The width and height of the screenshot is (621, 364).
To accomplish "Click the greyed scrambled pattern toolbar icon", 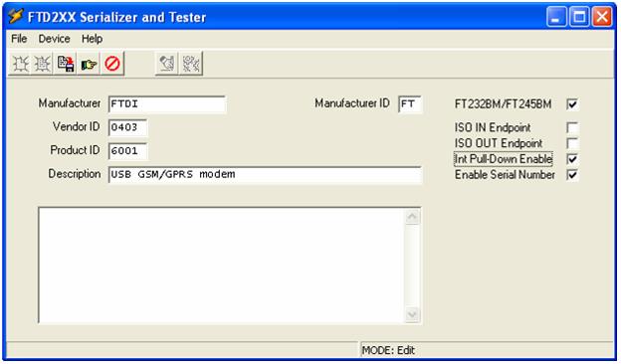I will point(191,64).
